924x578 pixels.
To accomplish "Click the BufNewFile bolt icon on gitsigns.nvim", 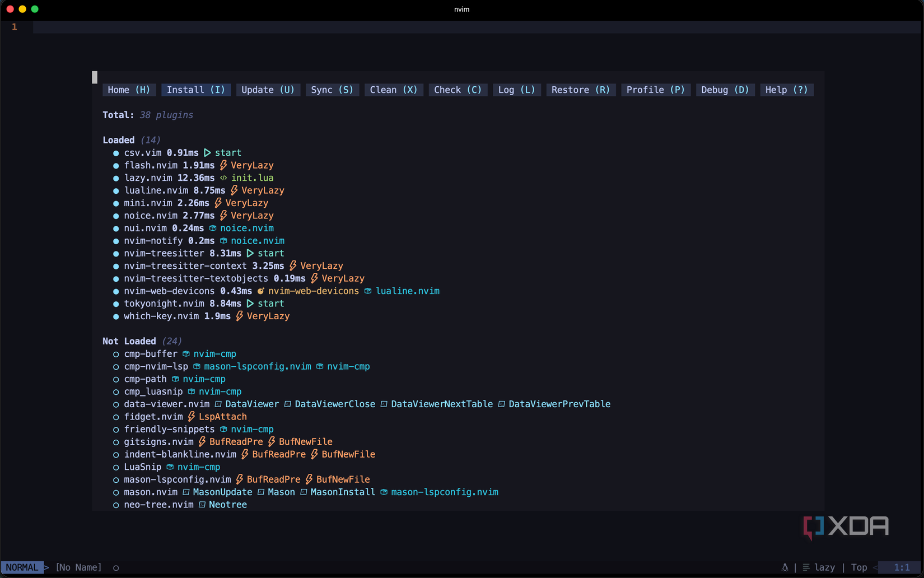I will (x=272, y=442).
